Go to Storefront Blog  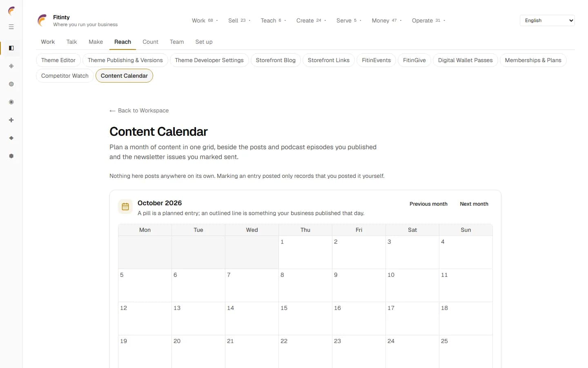(276, 60)
